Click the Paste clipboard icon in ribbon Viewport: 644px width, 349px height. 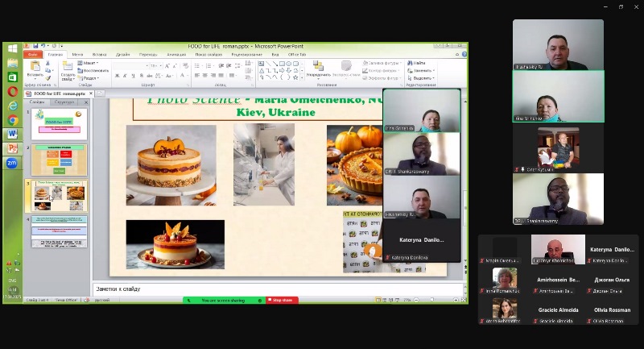pos(35,66)
